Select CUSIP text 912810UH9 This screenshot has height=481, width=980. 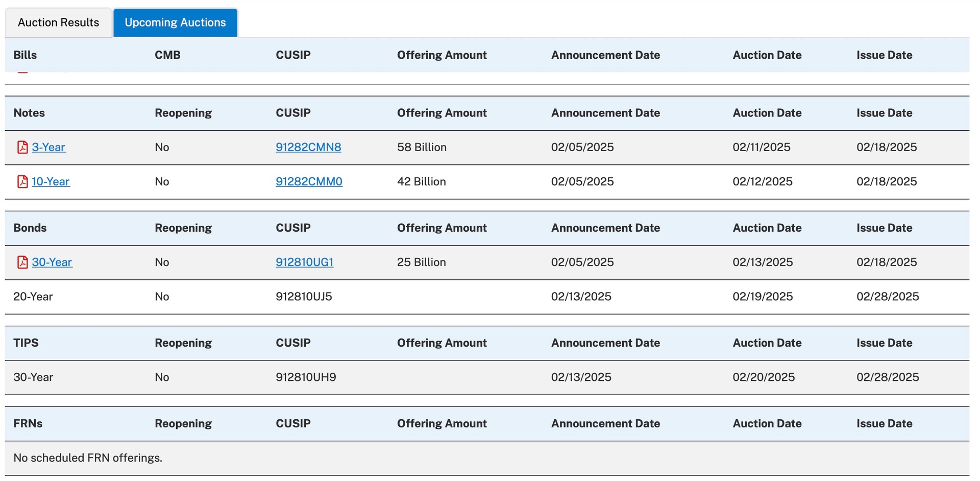[x=306, y=377]
